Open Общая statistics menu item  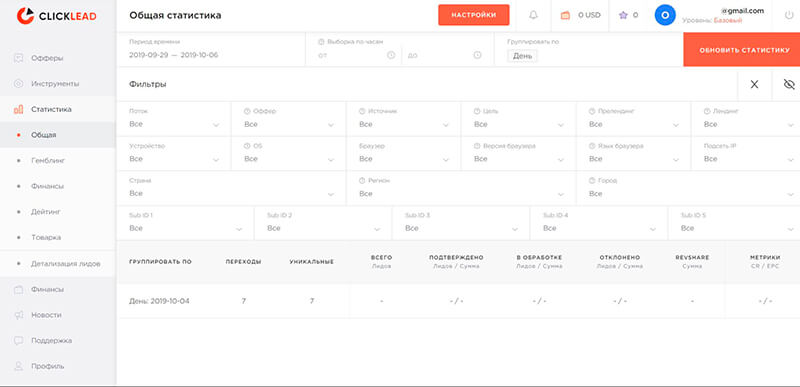pos(58,135)
